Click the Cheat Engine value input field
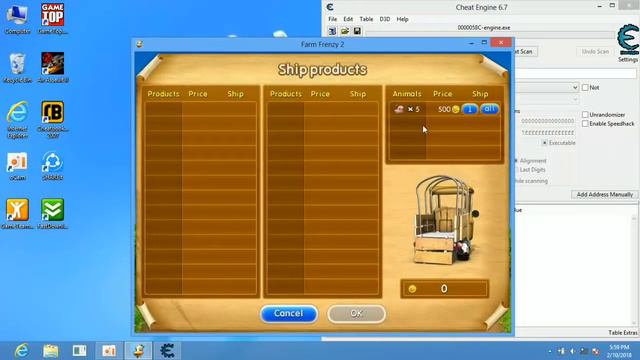Screen dimensions: 640x360 click(576, 73)
